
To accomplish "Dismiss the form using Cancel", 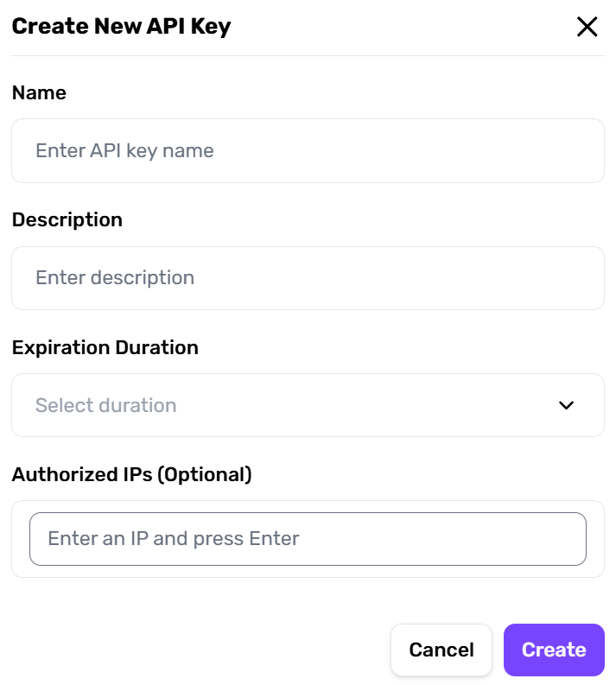I will point(441,650).
